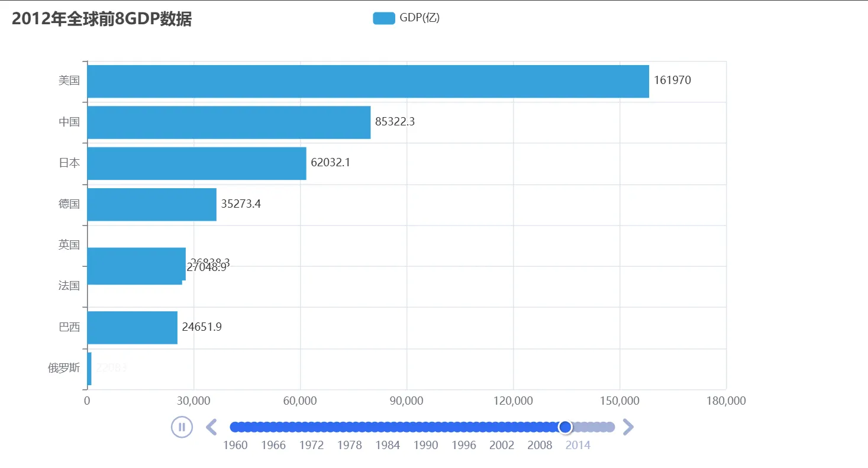Select the 2008 timeline label
This screenshot has height=468, width=868.
(x=540, y=445)
